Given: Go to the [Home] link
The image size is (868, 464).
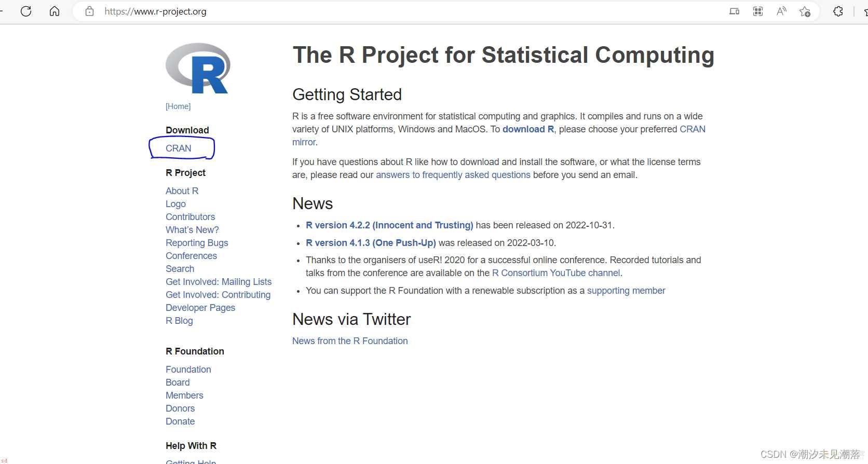Looking at the screenshot, I should tap(178, 106).
